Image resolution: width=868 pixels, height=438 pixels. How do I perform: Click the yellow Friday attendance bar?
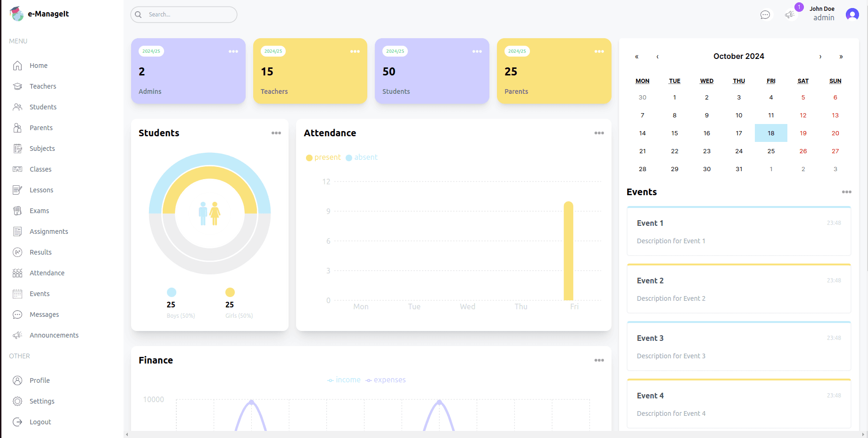(569, 251)
